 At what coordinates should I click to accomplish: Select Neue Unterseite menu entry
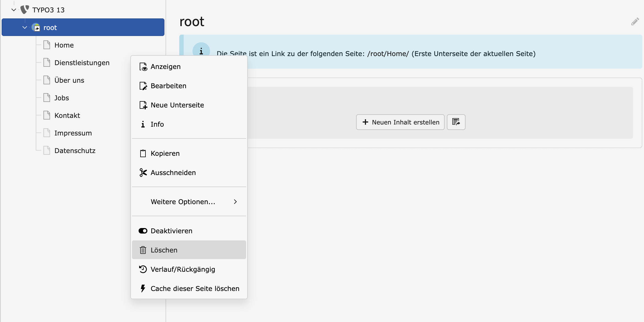pos(177,105)
